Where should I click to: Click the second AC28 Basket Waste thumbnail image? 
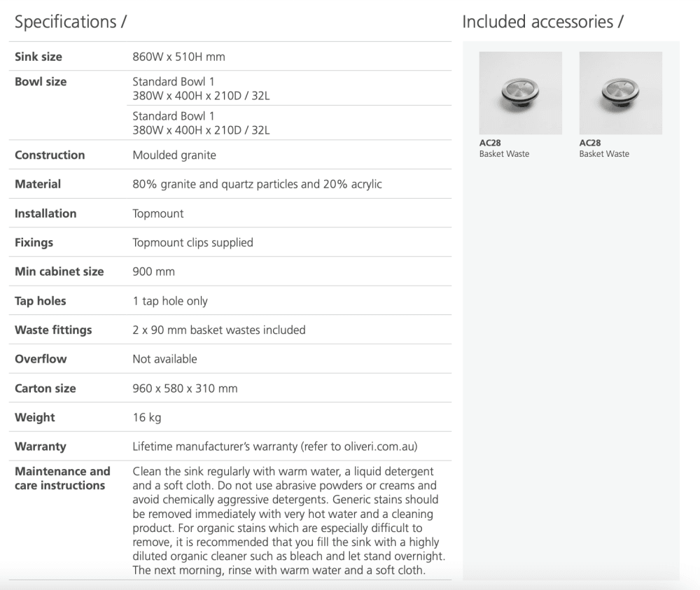pyautogui.click(x=620, y=92)
